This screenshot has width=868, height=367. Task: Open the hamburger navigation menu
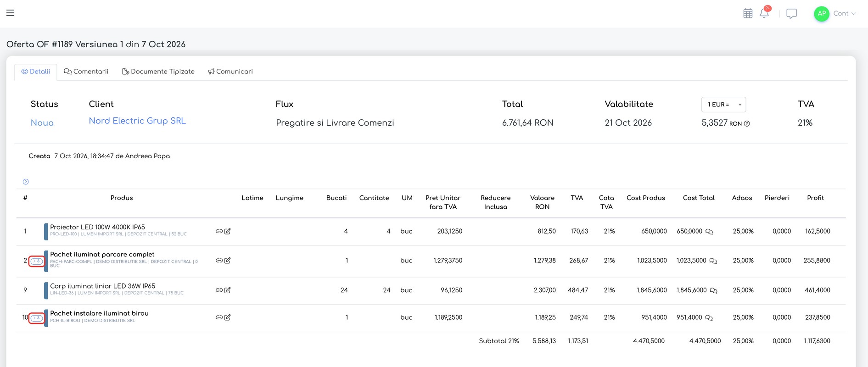10,13
